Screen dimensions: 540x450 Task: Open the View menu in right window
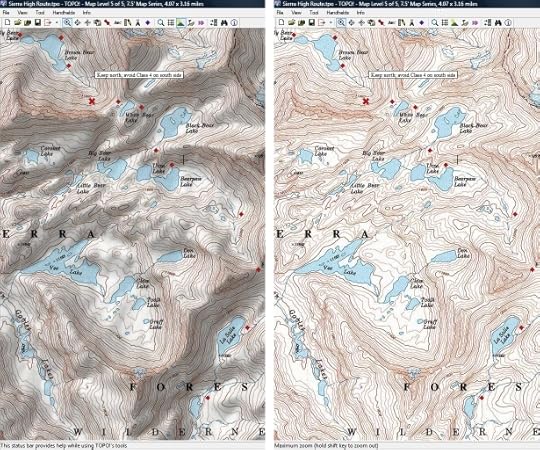click(297, 12)
